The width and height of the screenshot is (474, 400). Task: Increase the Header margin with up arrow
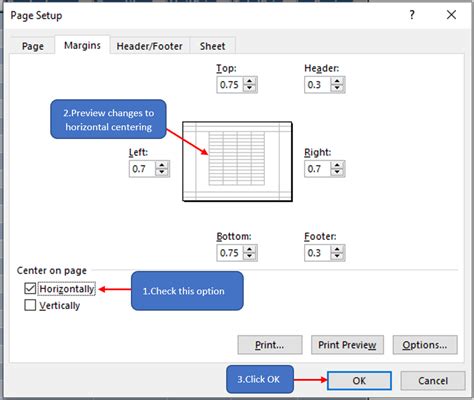point(337,81)
